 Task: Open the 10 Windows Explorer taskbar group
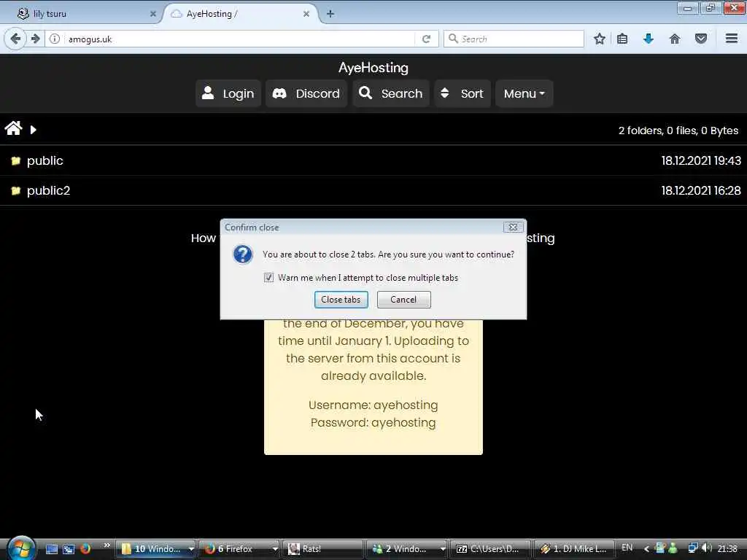pyautogui.click(x=155, y=549)
